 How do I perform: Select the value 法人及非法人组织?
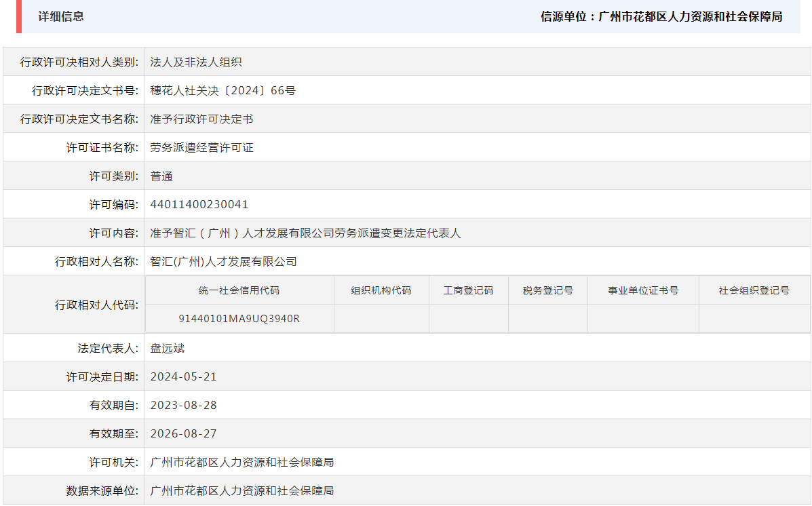point(196,62)
